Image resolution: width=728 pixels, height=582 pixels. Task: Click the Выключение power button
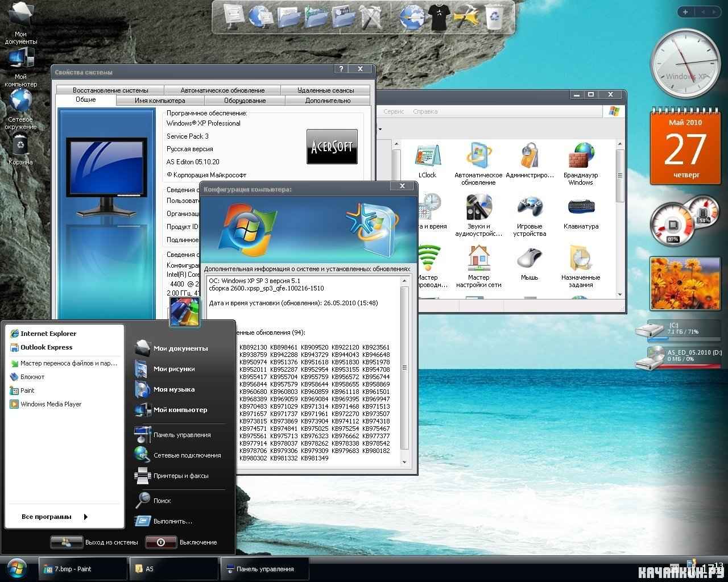coord(182,542)
